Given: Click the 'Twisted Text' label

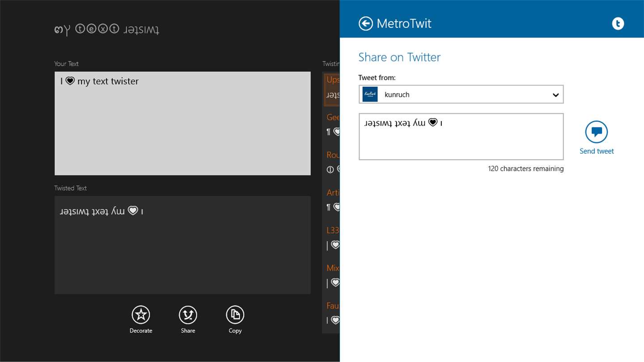Looking at the screenshot, I should click(70, 188).
